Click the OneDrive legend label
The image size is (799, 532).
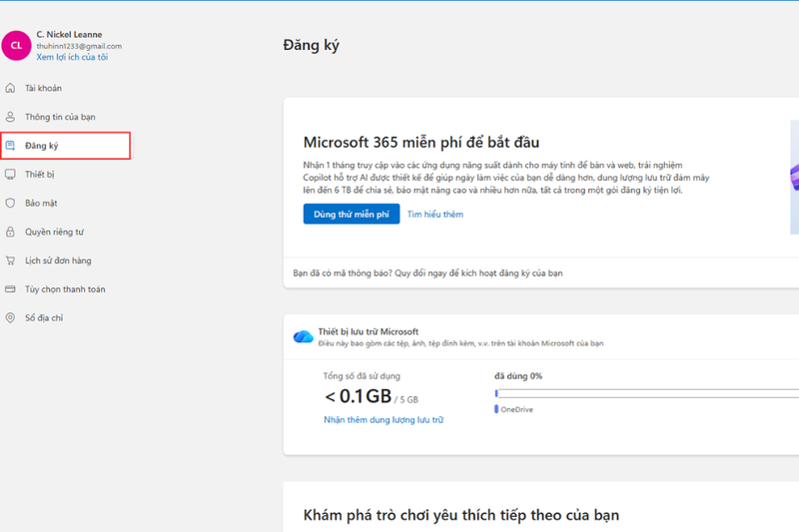(516, 409)
